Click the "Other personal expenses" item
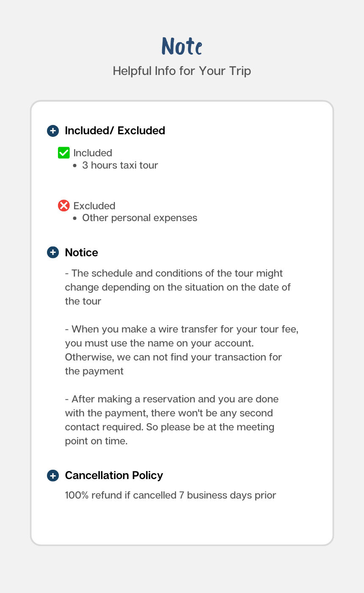Screen dimensions: 364x593 140,218
